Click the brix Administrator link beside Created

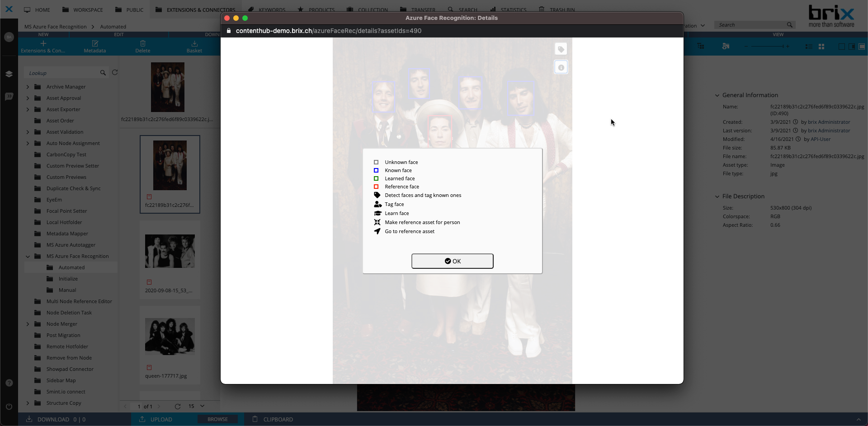click(829, 122)
